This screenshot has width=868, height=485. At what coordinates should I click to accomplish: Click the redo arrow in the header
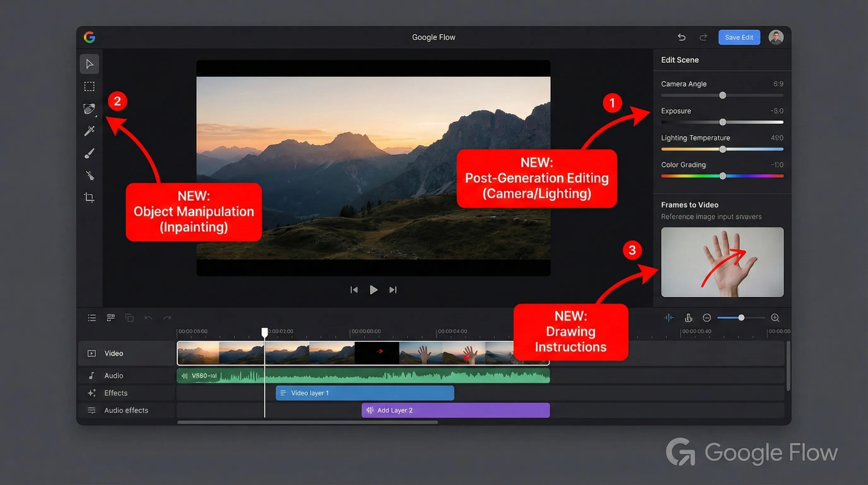click(x=703, y=37)
